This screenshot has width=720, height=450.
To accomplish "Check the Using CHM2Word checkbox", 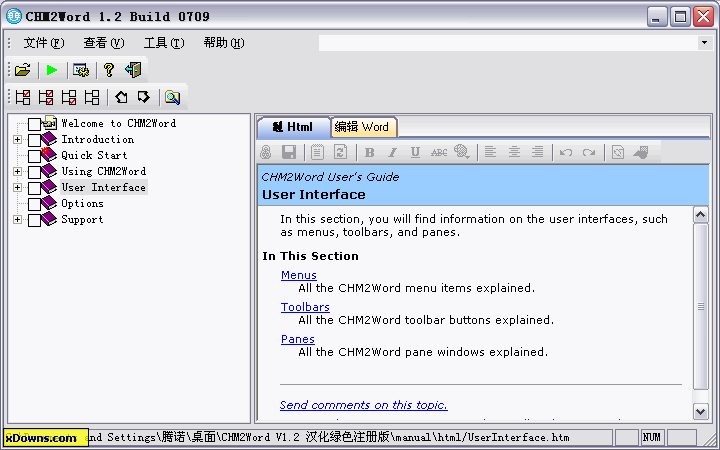I will point(34,172).
